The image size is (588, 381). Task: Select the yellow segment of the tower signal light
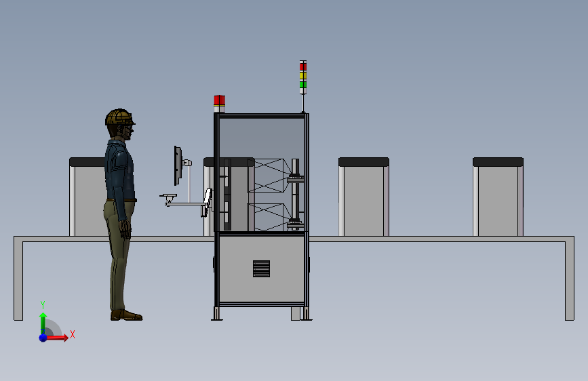point(303,76)
